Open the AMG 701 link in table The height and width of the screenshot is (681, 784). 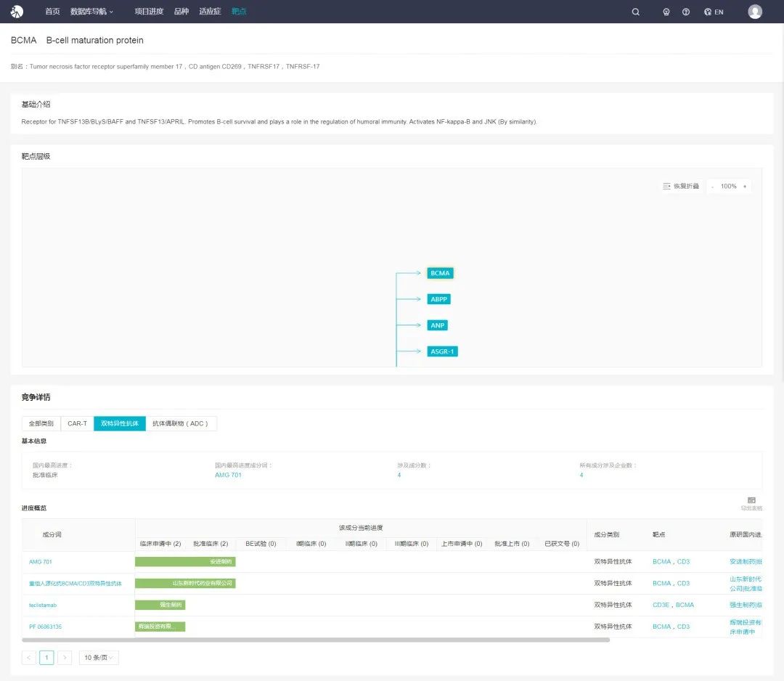(41, 562)
